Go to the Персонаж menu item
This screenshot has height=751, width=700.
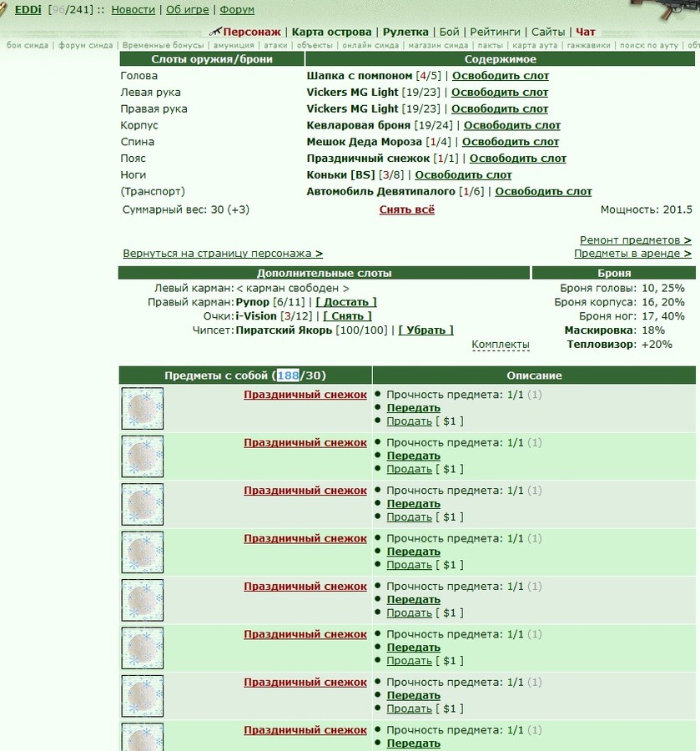point(252,32)
